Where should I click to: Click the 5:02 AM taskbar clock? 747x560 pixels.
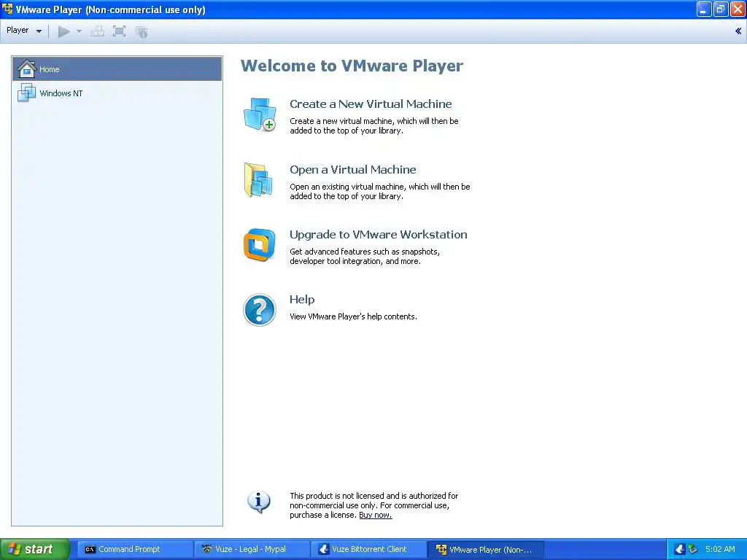[x=720, y=549]
